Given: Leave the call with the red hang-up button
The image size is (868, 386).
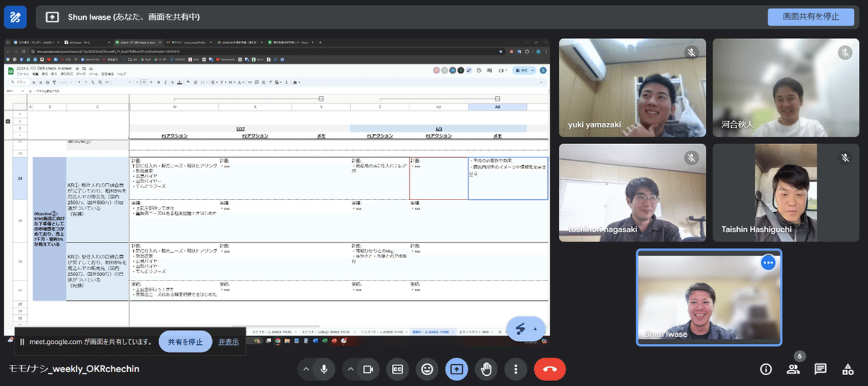Looking at the screenshot, I should [549, 369].
